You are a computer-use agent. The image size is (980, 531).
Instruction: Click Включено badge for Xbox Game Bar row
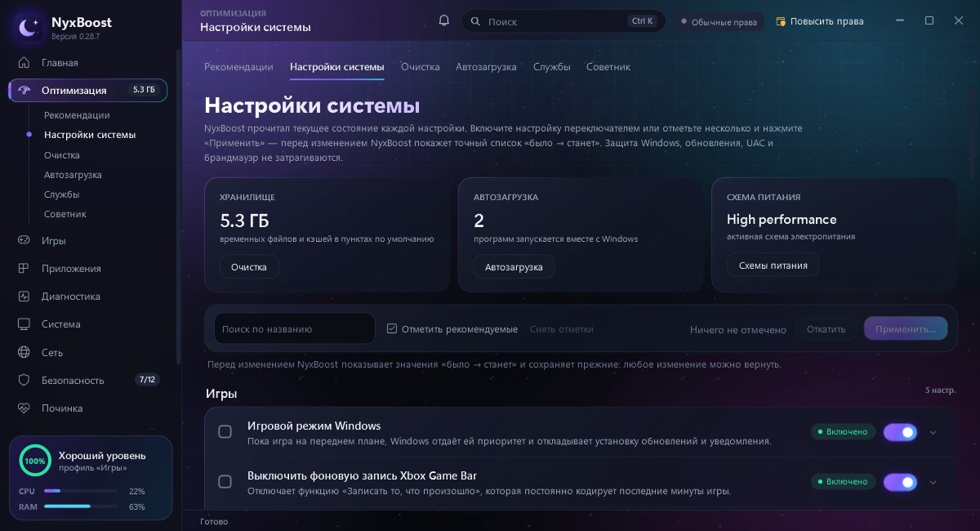pyautogui.click(x=844, y=482)
